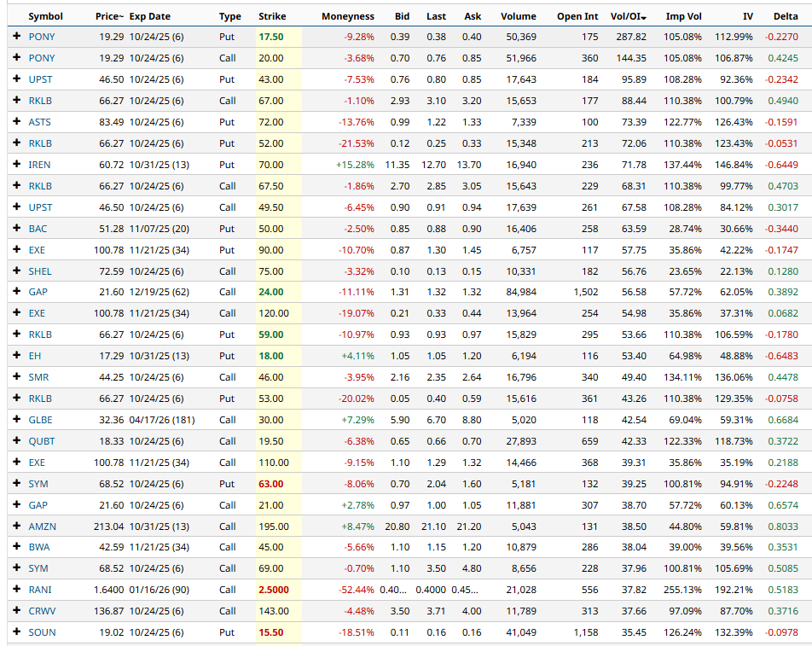Screen dimensions: 812x646
Task: Sort by the Imp Vol column header
Action: tap(683, 16)
